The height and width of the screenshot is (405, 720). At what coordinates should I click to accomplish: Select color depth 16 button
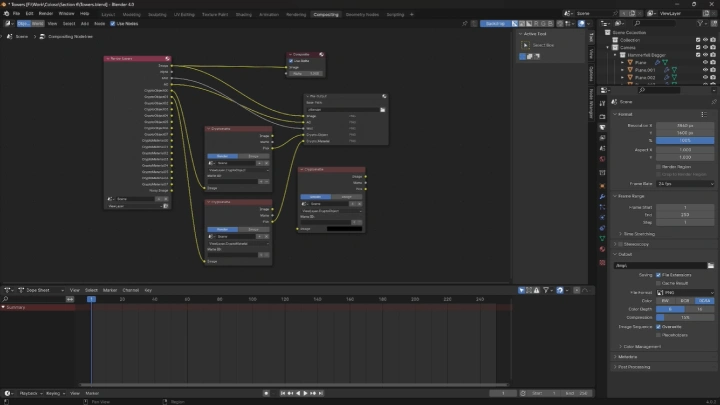[x=700, y=309]
